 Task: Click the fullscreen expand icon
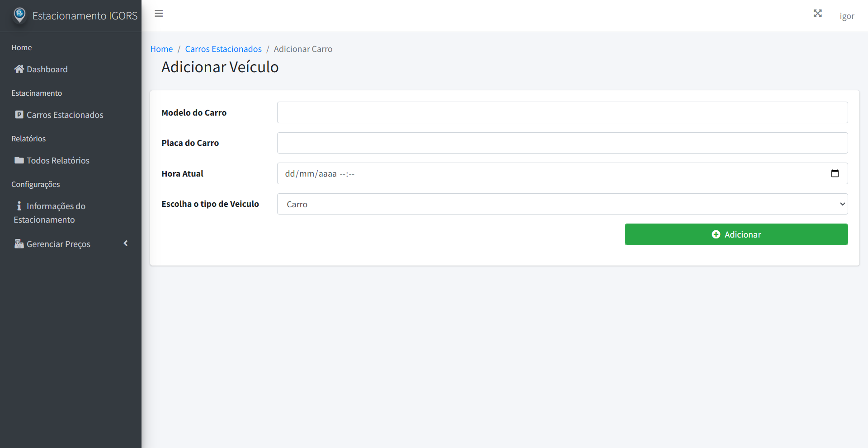tap(817, 14)
